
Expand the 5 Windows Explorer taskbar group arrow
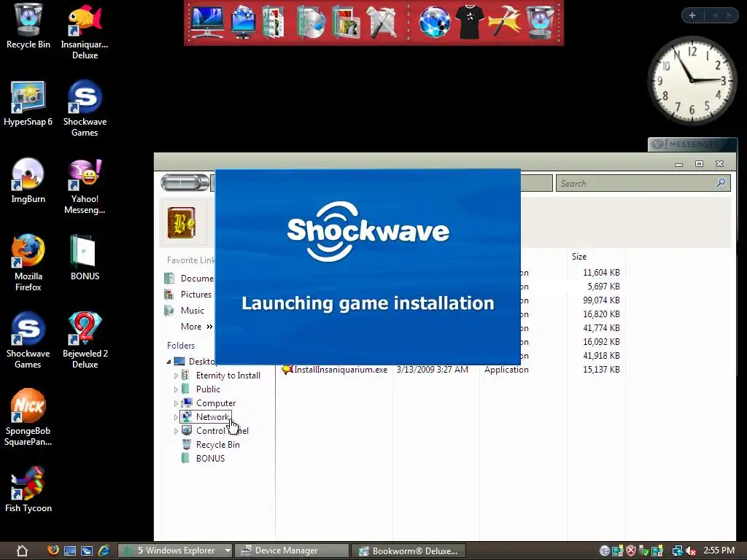[x=228, y=551]
